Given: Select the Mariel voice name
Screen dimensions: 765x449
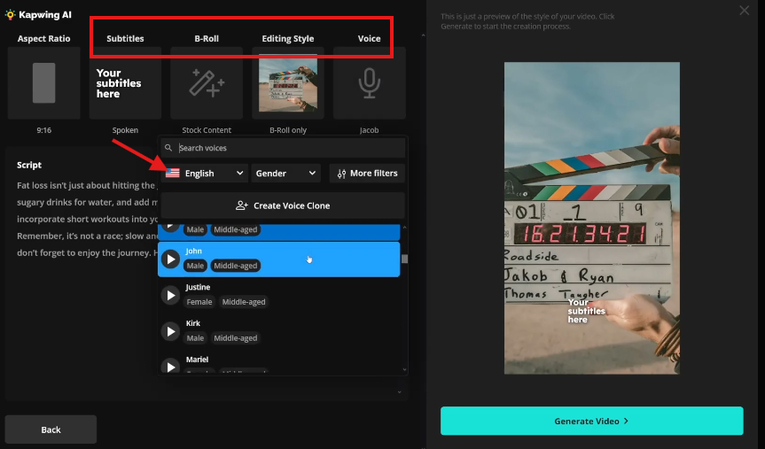Looking at the screenshot, I should tap(197, 359).
